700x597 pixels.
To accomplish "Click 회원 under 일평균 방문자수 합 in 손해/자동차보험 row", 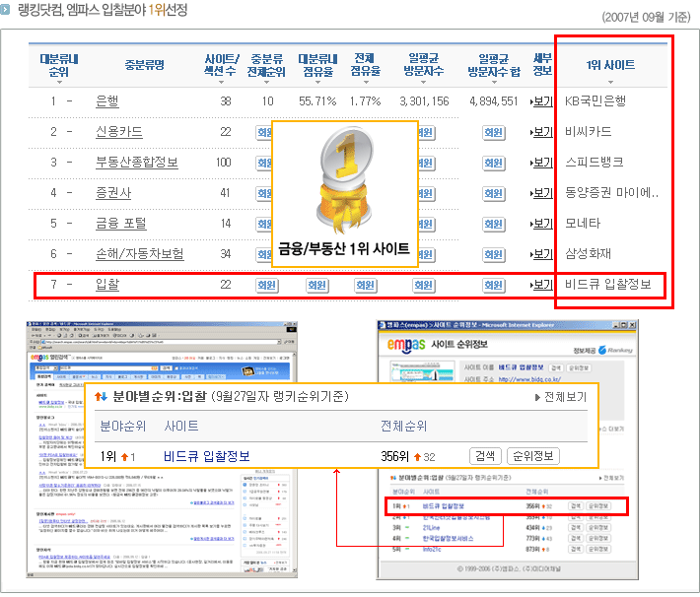I will click(x=494, y=254).
